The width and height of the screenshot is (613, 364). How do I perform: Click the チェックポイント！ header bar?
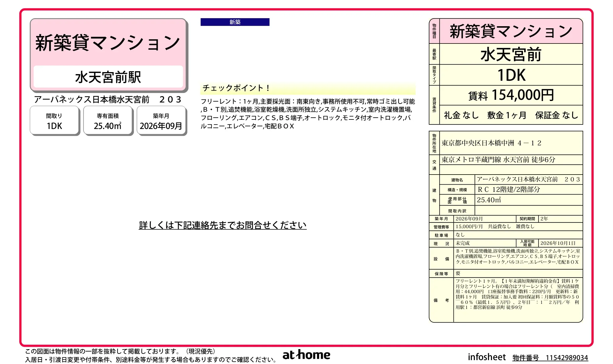(x=308, y=88)
